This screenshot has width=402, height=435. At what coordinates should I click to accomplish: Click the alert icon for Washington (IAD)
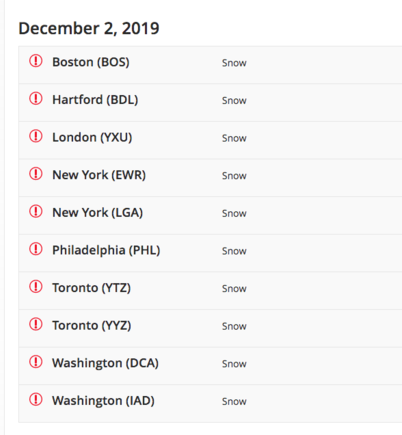pos(36,400)
